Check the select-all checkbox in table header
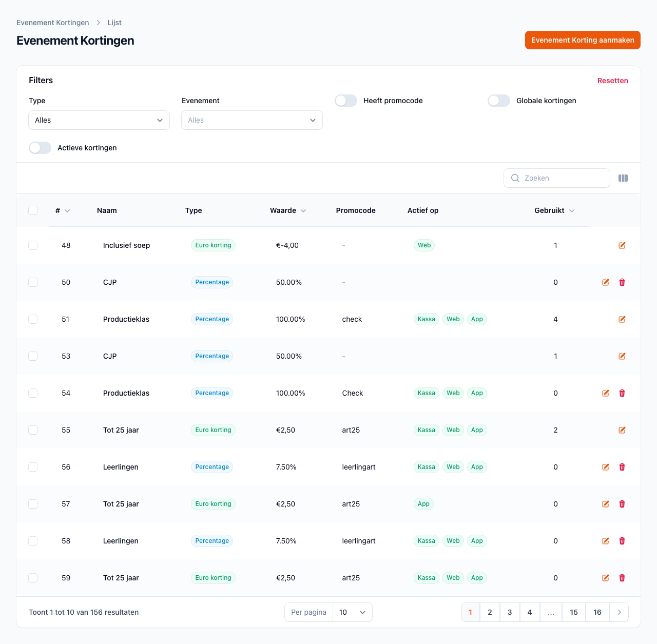 [33, 210]
